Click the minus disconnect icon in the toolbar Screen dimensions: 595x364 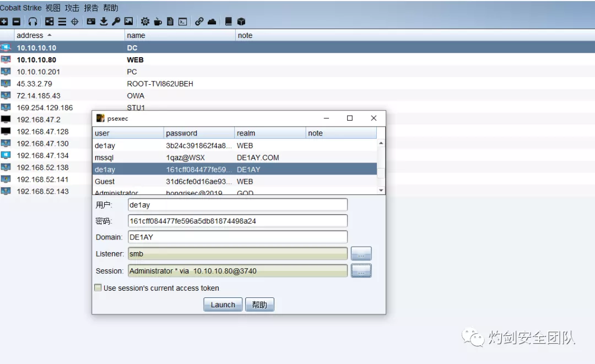point(17,21)
